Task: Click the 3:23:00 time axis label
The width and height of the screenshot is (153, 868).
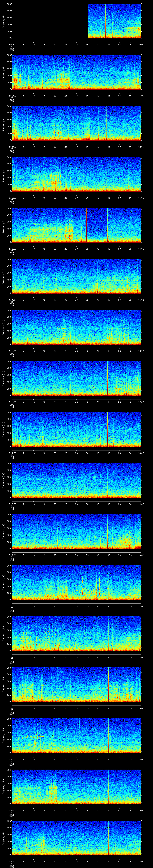Action: click(x=12, y=759)
